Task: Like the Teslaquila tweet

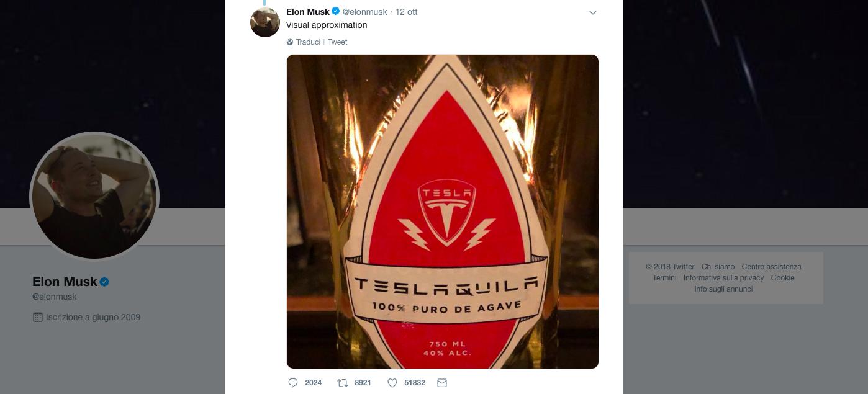Action: click(392, 383)
